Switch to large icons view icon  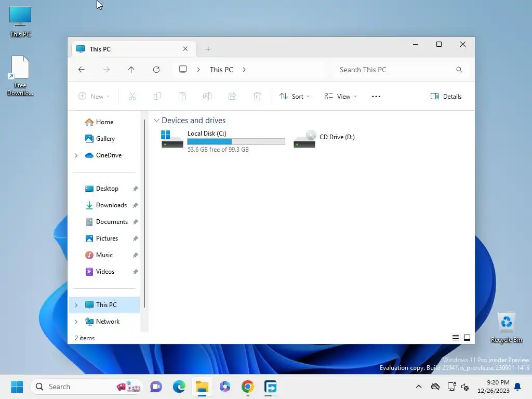tap(467, 338)
